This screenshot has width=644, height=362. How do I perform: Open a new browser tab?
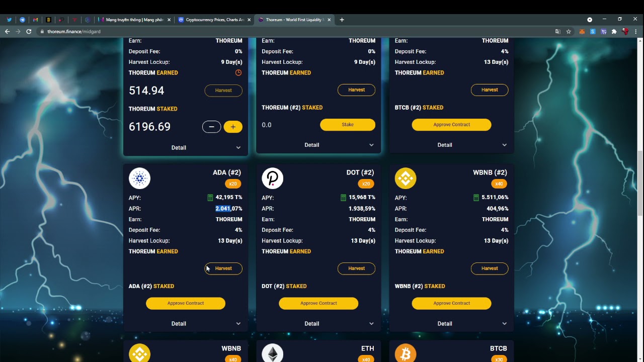point(342,20)
